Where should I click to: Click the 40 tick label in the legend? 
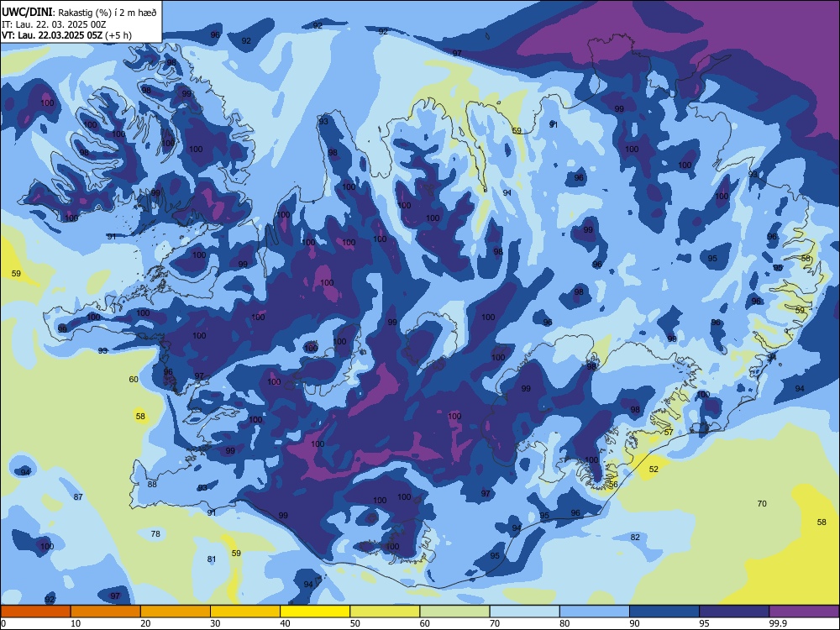285,623
